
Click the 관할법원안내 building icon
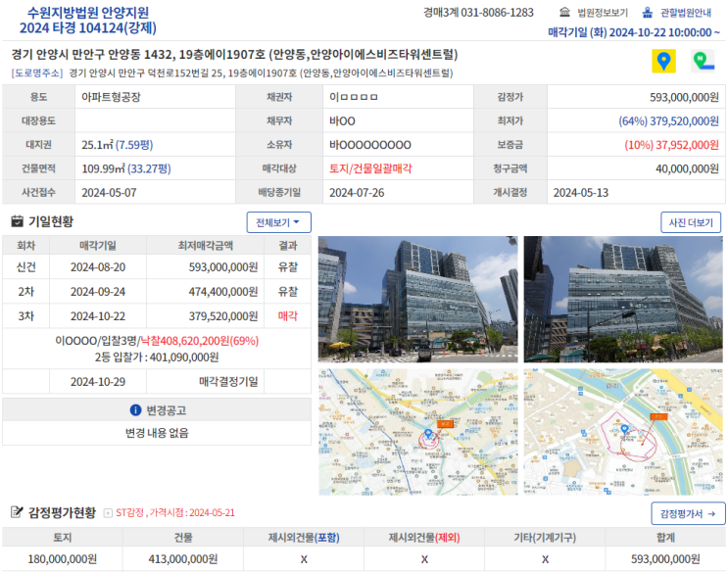click(648, 12)
